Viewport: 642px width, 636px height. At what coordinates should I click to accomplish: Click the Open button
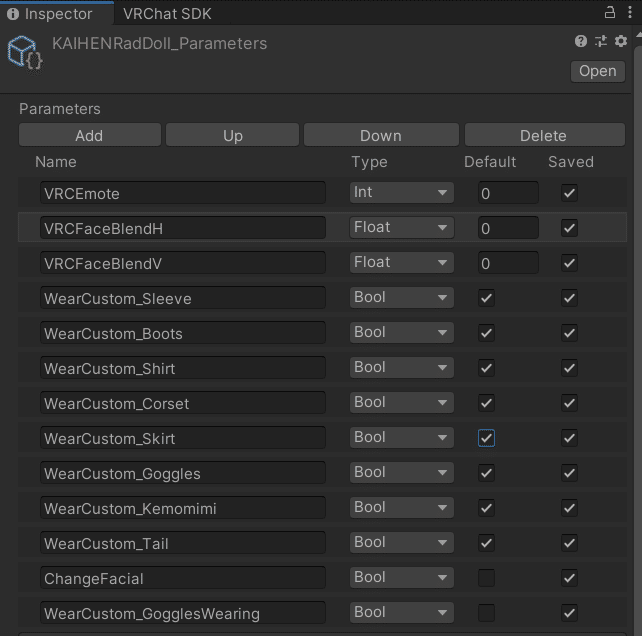coord(597,71)
